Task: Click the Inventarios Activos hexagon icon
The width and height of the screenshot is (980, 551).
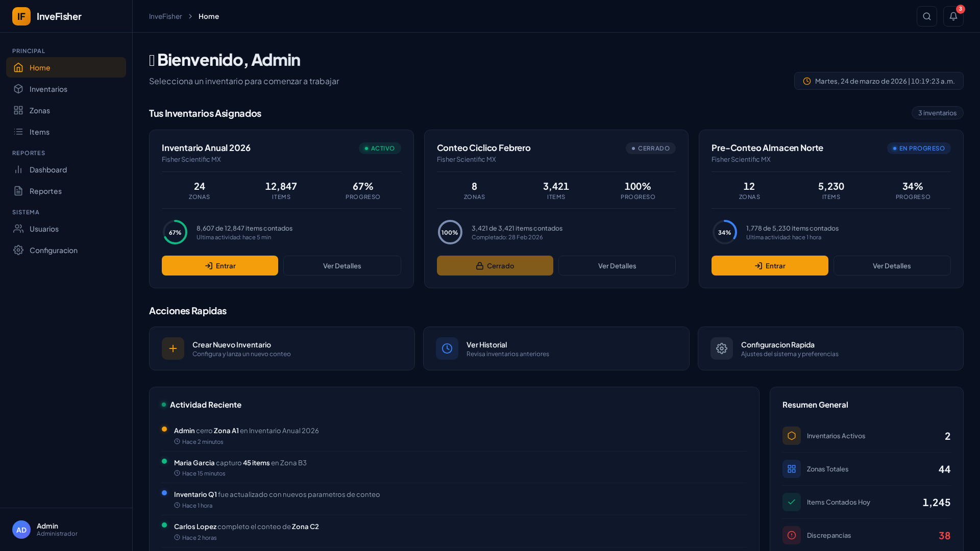Action: click(791, 436)
